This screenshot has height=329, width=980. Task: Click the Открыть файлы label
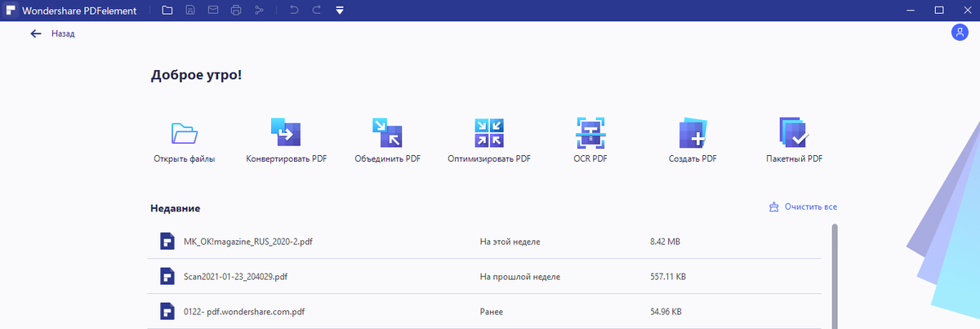(185, 159)
